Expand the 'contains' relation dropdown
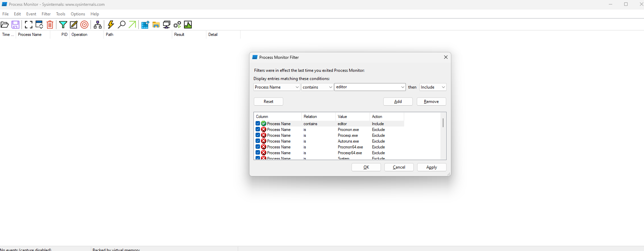Viewport: 644px width, 251px height. coord(330,87)
